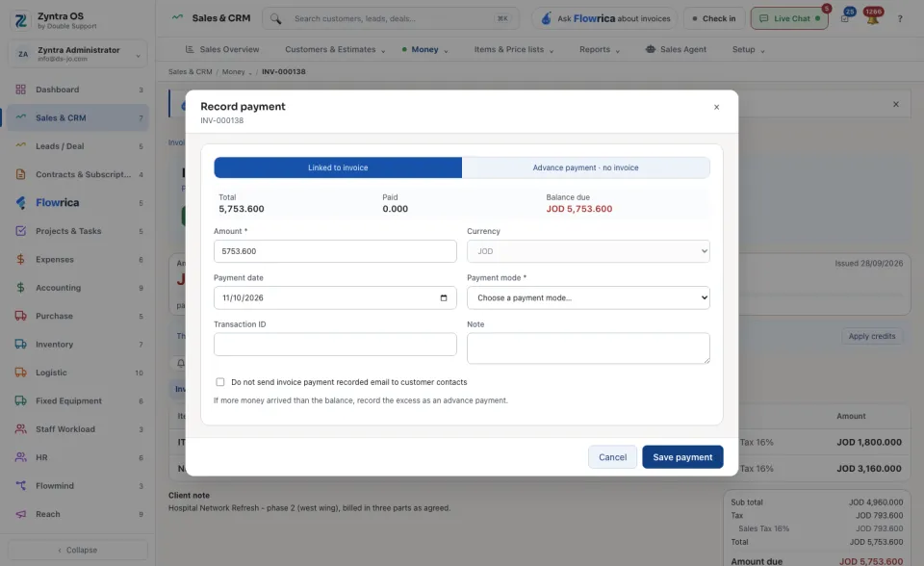Open the Sales Overview tab
This screenshot has width=924, height=566.
(x=222, y=49)
